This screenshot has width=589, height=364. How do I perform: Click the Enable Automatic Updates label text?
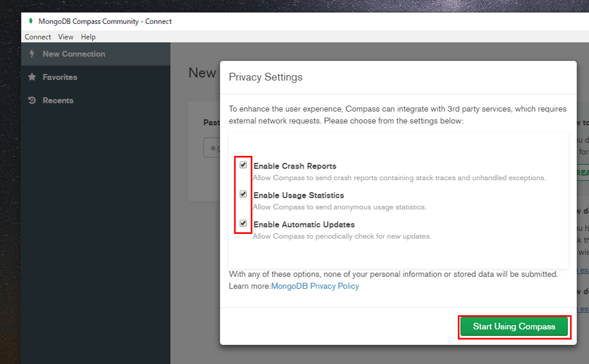[x=304, y=225]
